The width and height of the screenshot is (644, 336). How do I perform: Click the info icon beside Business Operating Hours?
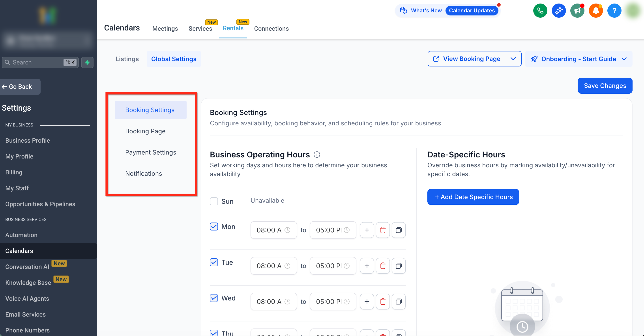tap(317, 155)
